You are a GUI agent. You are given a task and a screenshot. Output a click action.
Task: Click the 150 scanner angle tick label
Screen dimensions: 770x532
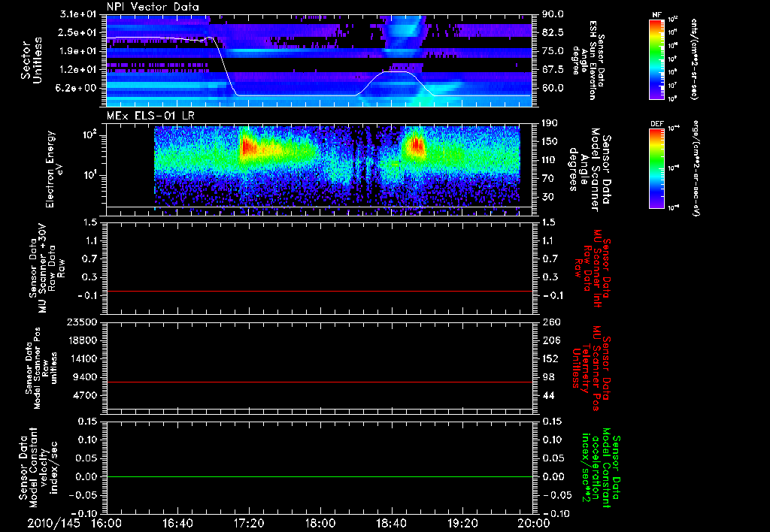[550, 141]
